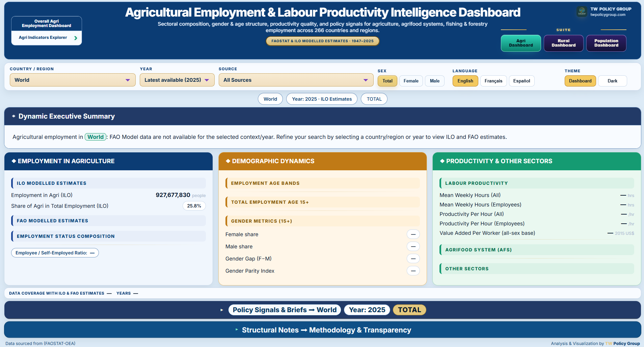Switch language to English

click(x=465, y=81)
